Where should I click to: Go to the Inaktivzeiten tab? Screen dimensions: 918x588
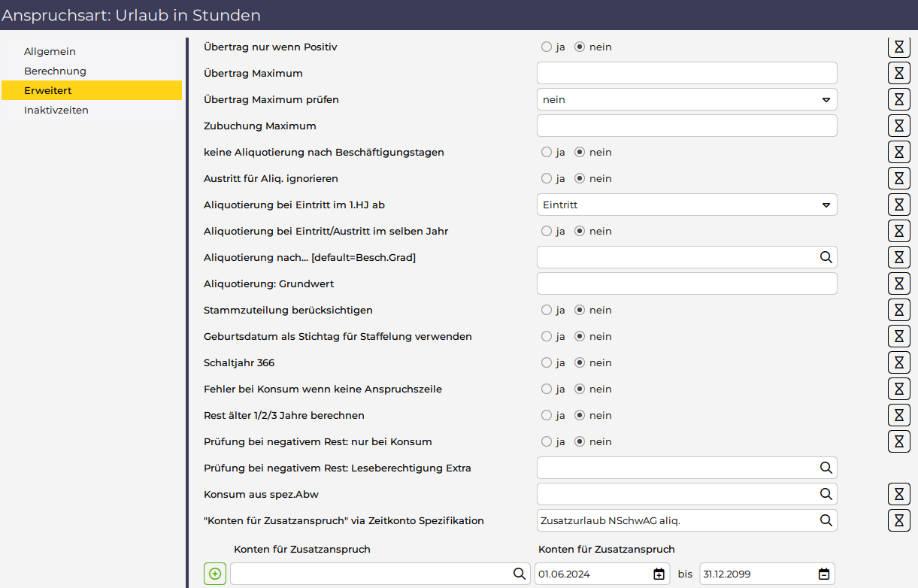pyautogui.click(x=56, y=110)
